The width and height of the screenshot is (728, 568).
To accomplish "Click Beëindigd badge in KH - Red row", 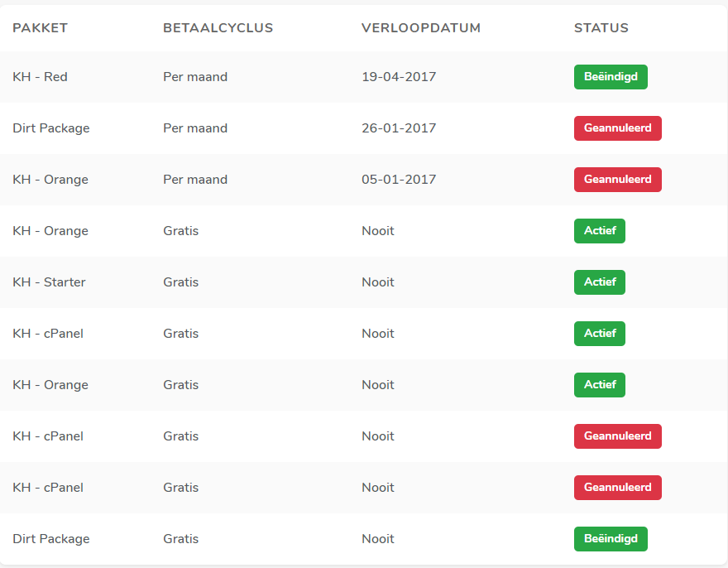I will tap(611, 77).
